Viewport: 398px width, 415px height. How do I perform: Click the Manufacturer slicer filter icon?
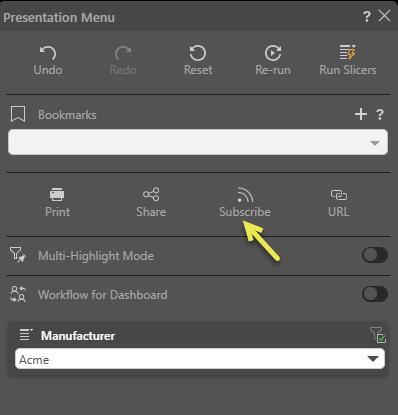pos(378,335)
